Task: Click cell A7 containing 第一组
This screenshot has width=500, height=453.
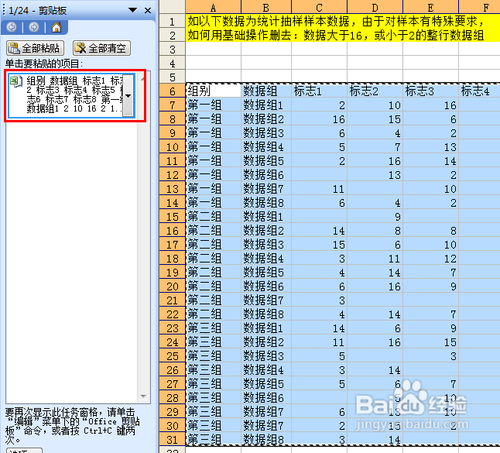Action: coord(213,105)
